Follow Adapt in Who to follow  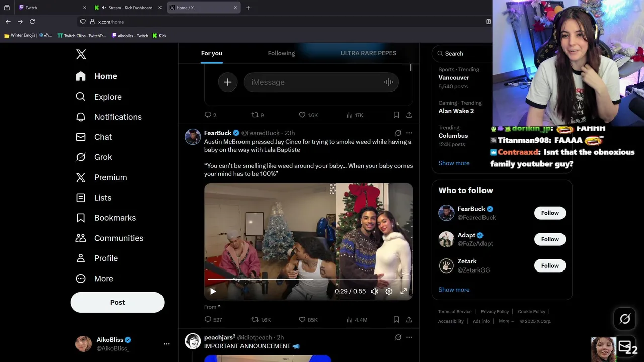pyautogui.click(x=550, y=239)
